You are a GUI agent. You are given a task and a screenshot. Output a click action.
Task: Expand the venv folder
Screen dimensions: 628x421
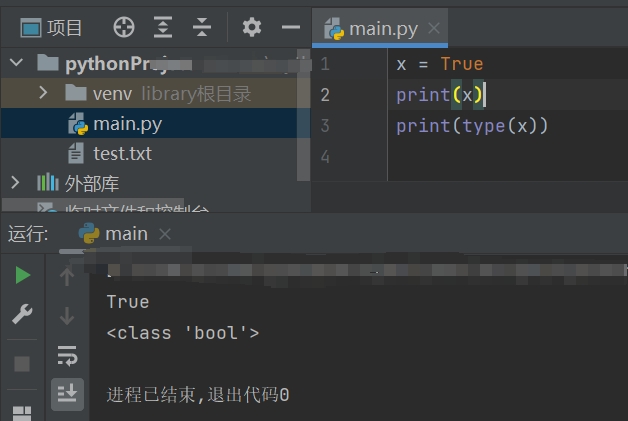click(43, 94)
